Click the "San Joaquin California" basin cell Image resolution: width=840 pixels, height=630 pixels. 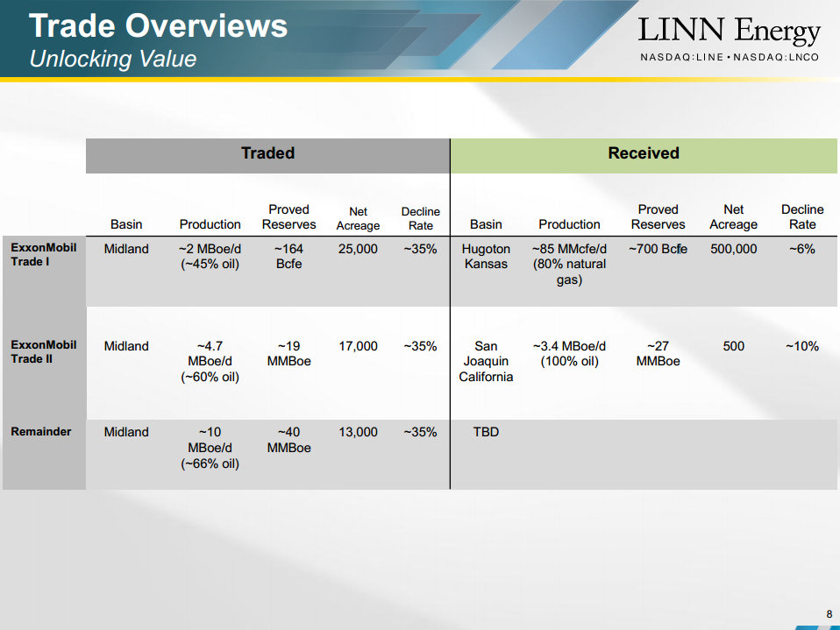(x=486, y=361)
